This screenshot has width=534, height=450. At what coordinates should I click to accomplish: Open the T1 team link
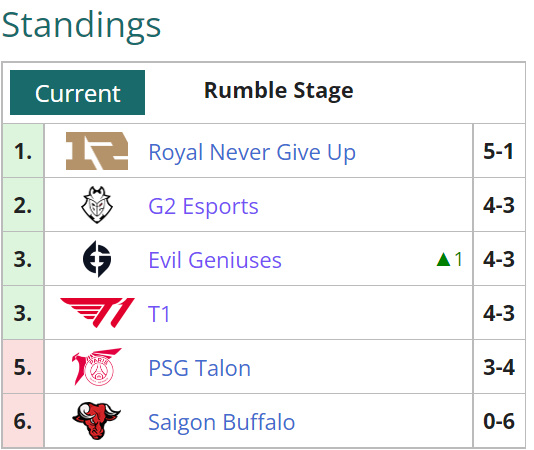click(159, 314)
